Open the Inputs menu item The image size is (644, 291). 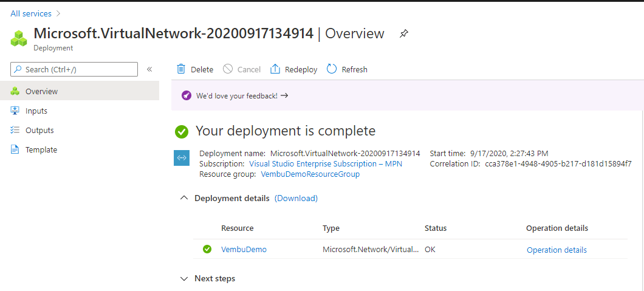[x=80, y=111]
